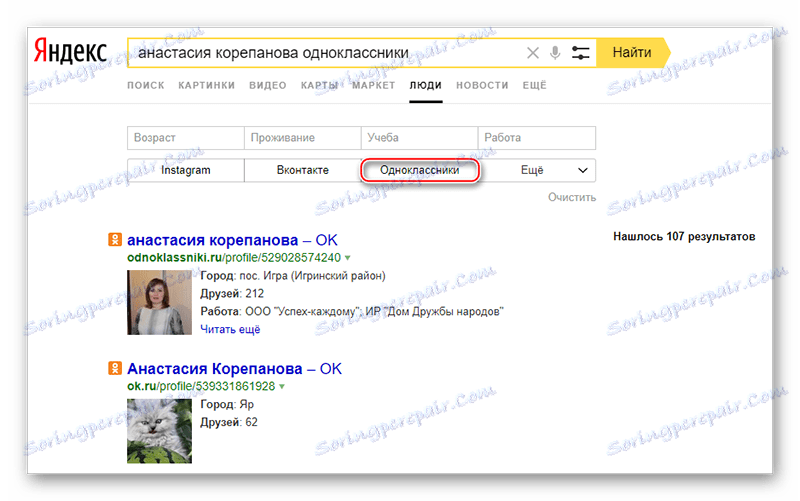Click the text Нашлось 107 результатов
This screenshot has width=800, height=501.
click(x=684, y=236)
